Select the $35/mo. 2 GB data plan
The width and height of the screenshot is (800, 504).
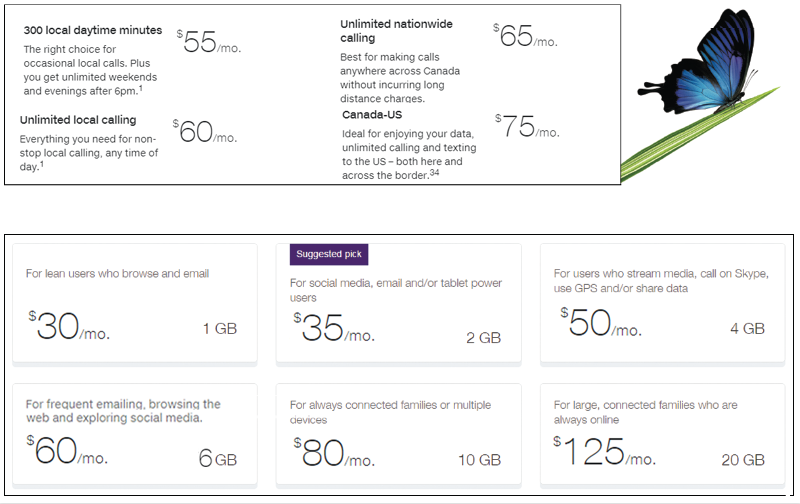point(398,304)
